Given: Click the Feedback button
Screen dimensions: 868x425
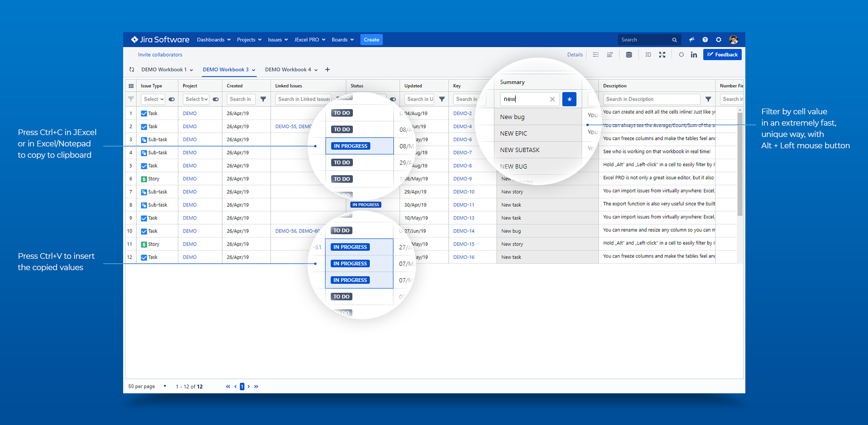Looking at the screenshot, I should click(x=722, y=55).
